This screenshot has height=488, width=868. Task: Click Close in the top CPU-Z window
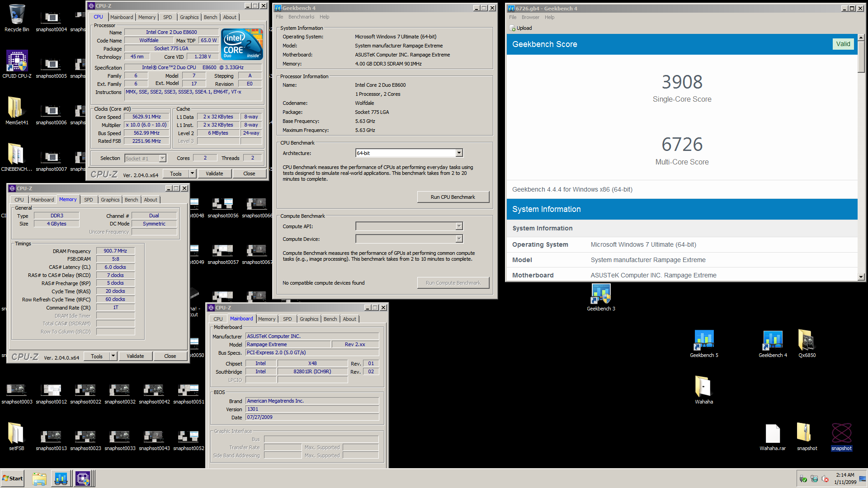[x=249, y=174]
